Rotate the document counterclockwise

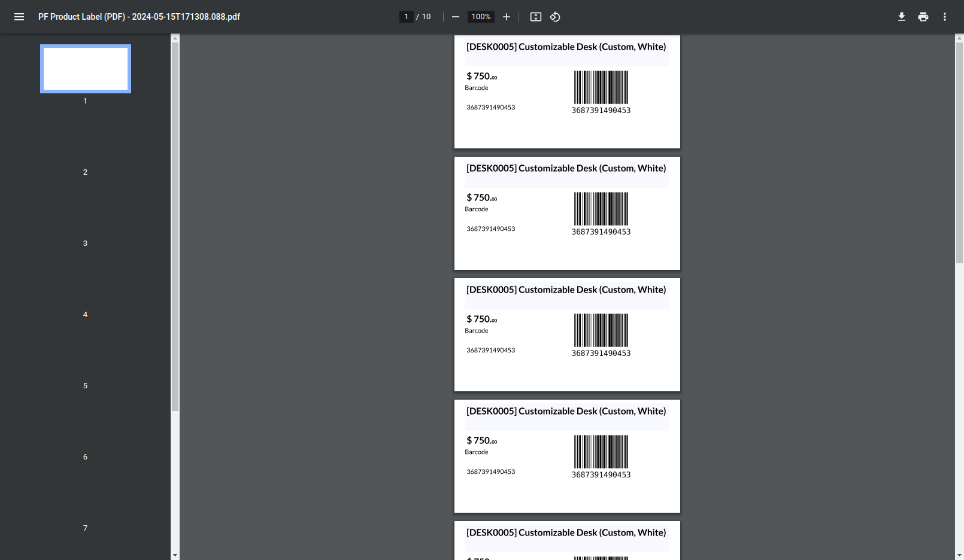[554, 17]
